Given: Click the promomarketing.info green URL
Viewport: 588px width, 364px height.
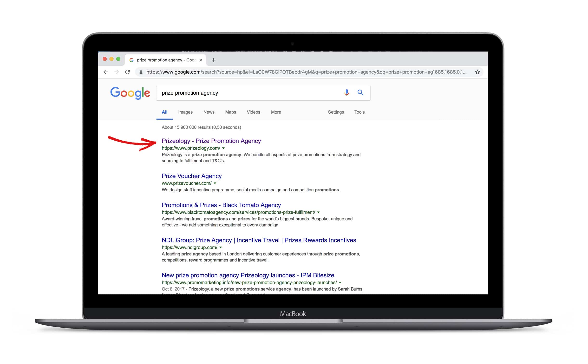Looking at the screenshot, I should [x=249, y=283].
